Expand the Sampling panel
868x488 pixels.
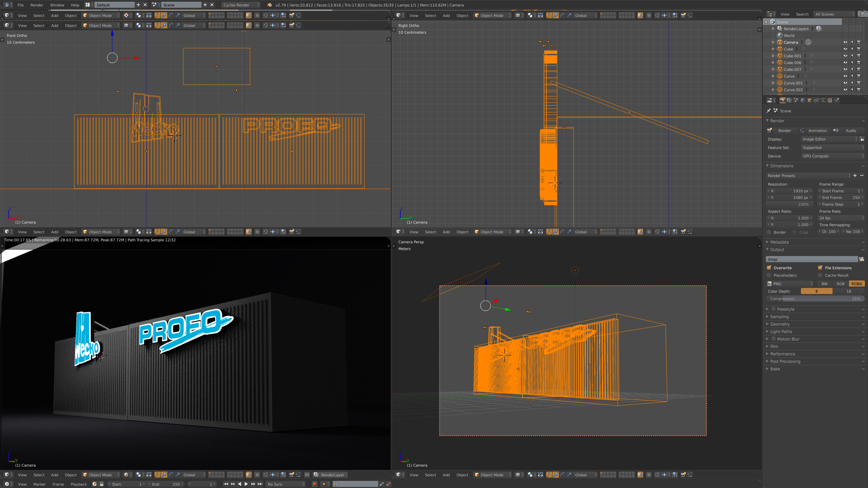coord(780,317)
